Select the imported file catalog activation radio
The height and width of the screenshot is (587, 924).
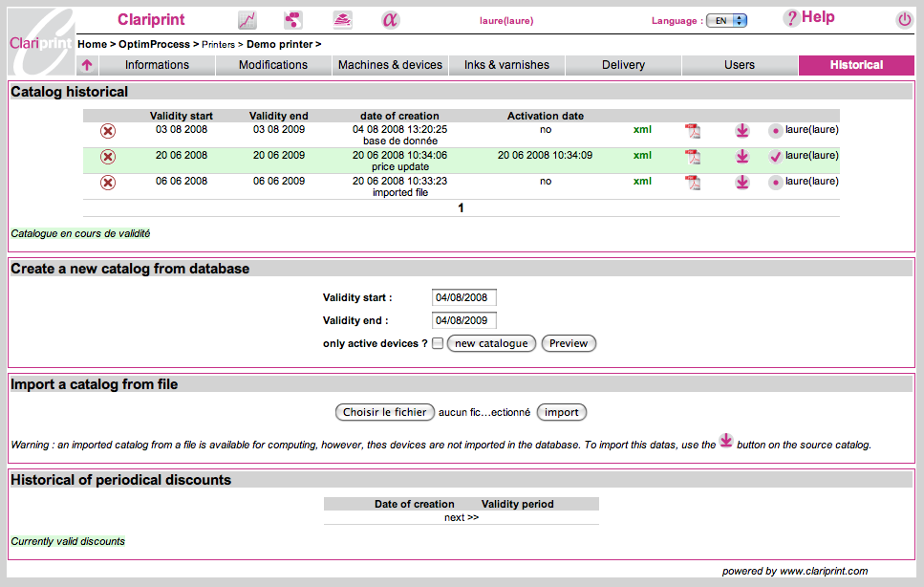point(775,183)
